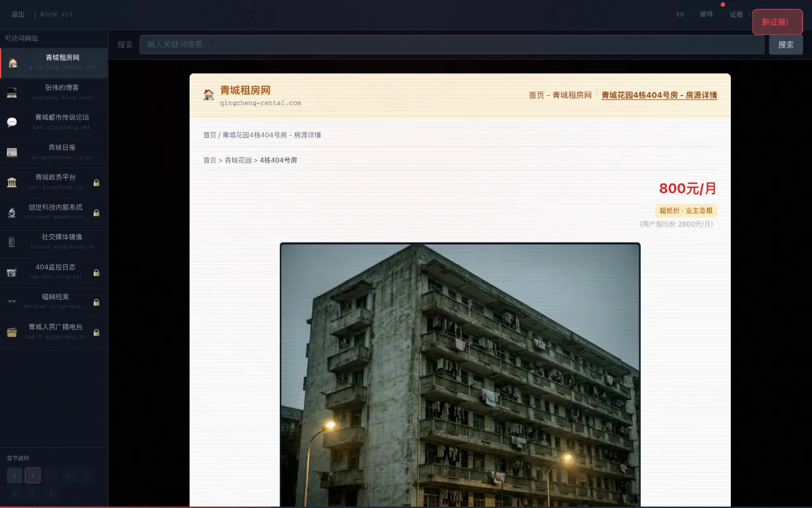Jump to chapter 1

(x=15, y=475)
